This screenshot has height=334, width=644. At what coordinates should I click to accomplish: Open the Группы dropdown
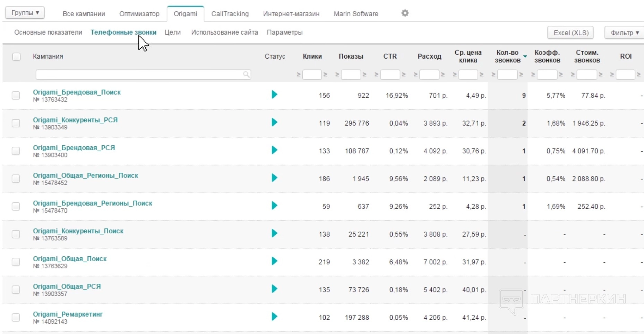pos(25,13)
